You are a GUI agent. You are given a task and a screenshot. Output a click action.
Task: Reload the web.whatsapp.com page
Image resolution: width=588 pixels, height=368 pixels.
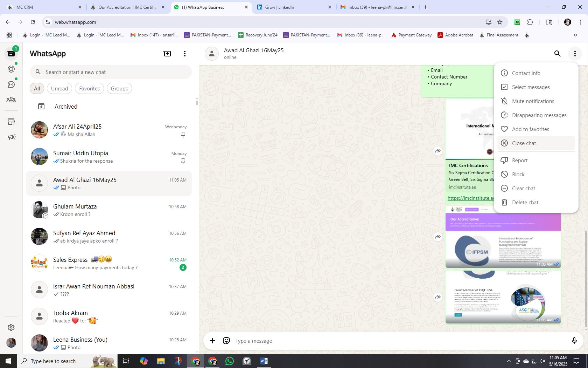[x=33, y=22]
